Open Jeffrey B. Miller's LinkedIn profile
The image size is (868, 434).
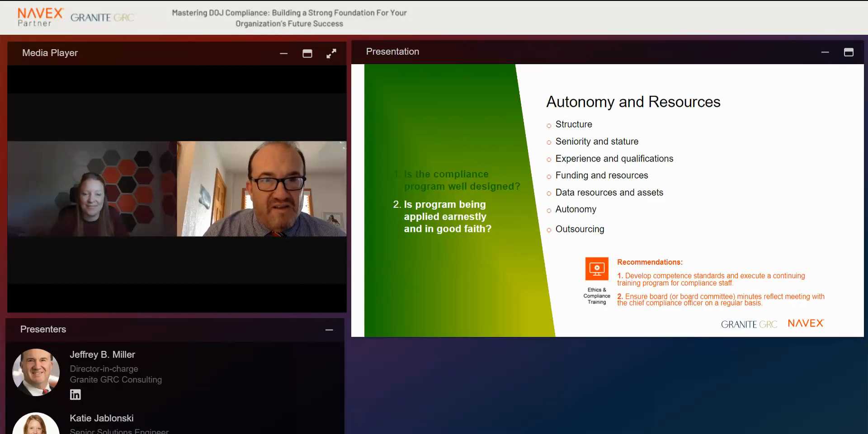(x=75, y=395)
